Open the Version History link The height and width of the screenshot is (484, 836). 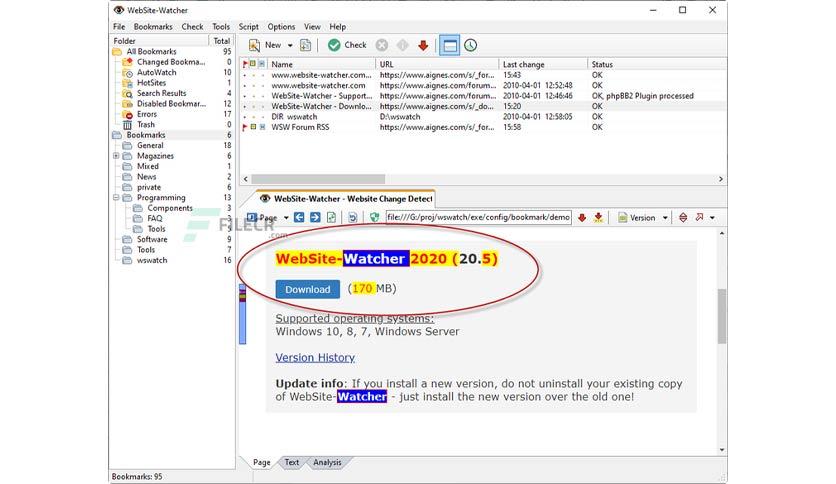tap(315, 358)
